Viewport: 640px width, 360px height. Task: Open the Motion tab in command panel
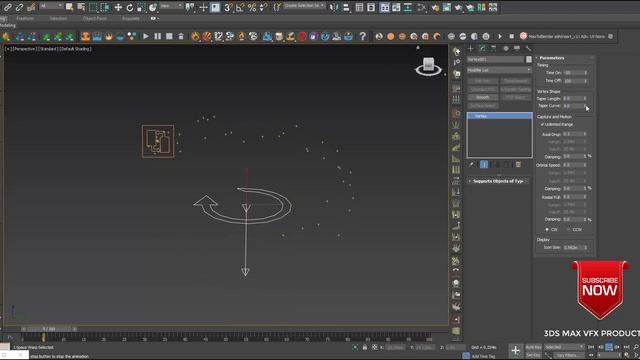505,49
